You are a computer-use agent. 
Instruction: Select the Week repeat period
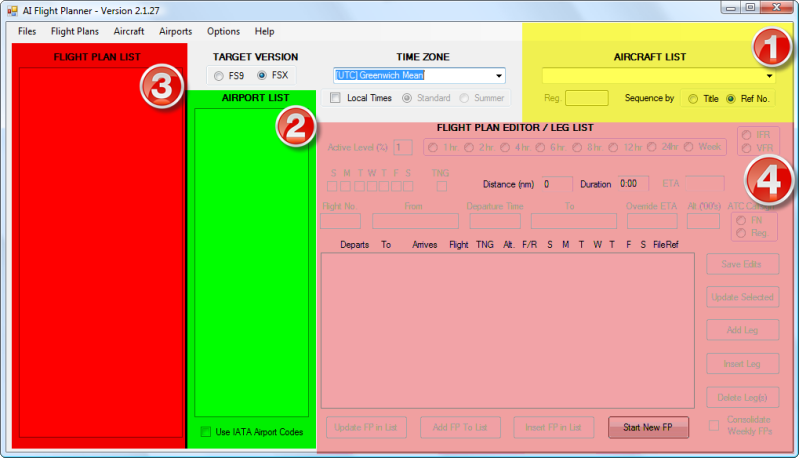pyautogui.click(x=688, y=147)
